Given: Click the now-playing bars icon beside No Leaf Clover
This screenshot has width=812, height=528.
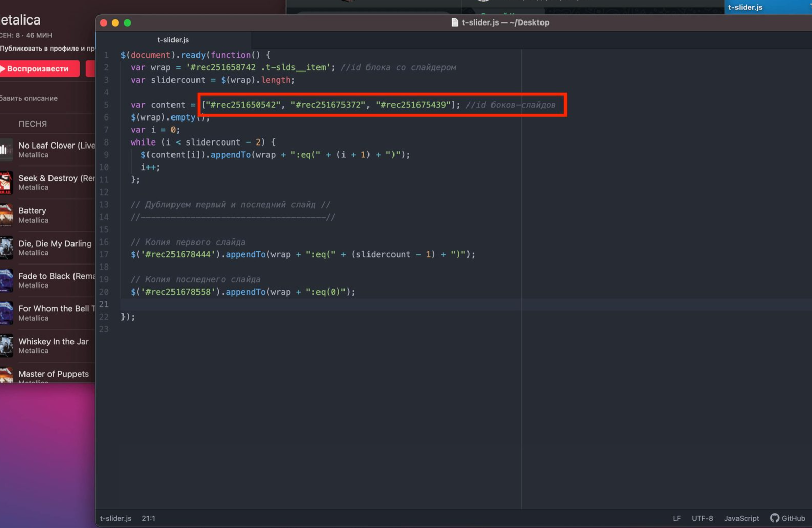Looking at the screenshot, I should pyautogui.click(x=4, y=150).
